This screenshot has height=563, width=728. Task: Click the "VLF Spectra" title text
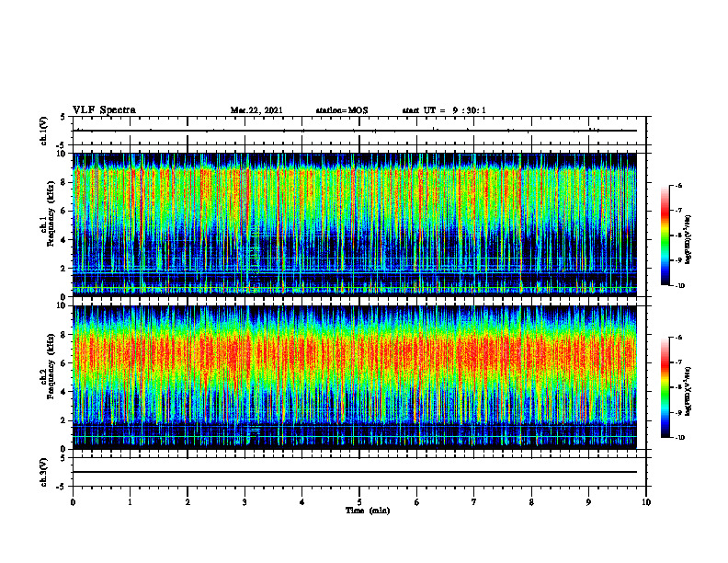tap(104, 110)
